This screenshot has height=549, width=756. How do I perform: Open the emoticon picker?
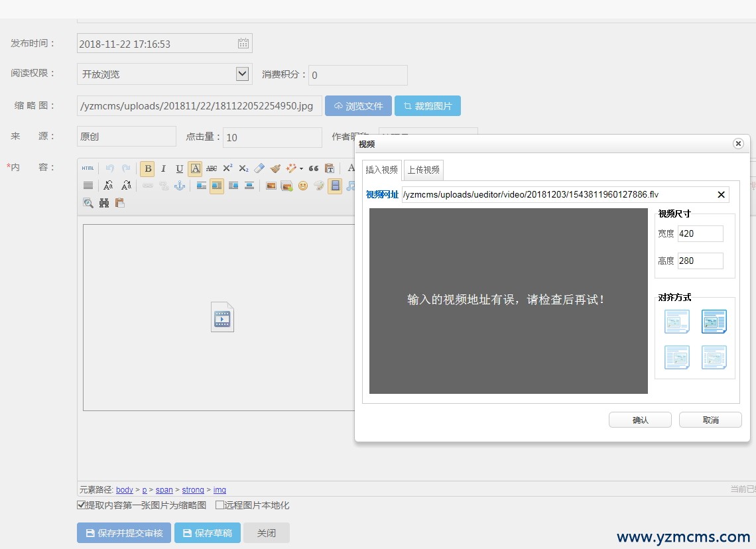[303, 186]
